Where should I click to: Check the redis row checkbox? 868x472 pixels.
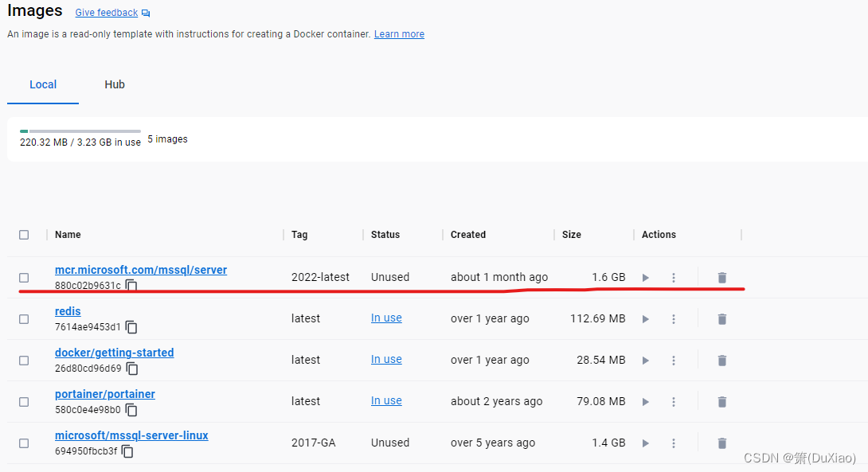tap(24, 319)
